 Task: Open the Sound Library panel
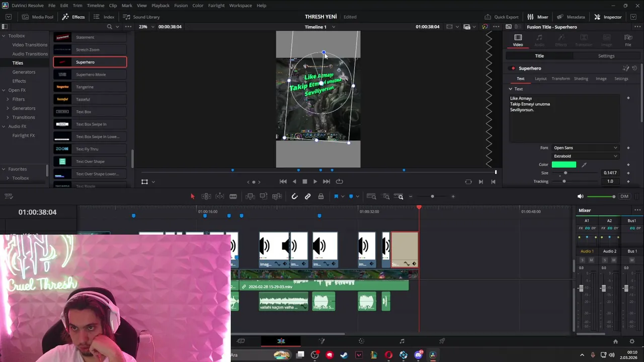(141, 17)
